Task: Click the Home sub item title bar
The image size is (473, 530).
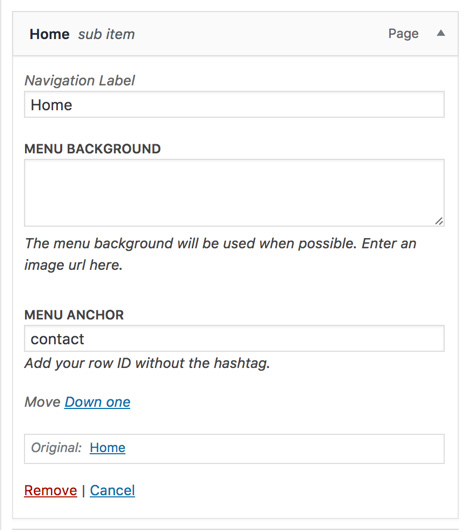Action: click(x=235, y=33)
